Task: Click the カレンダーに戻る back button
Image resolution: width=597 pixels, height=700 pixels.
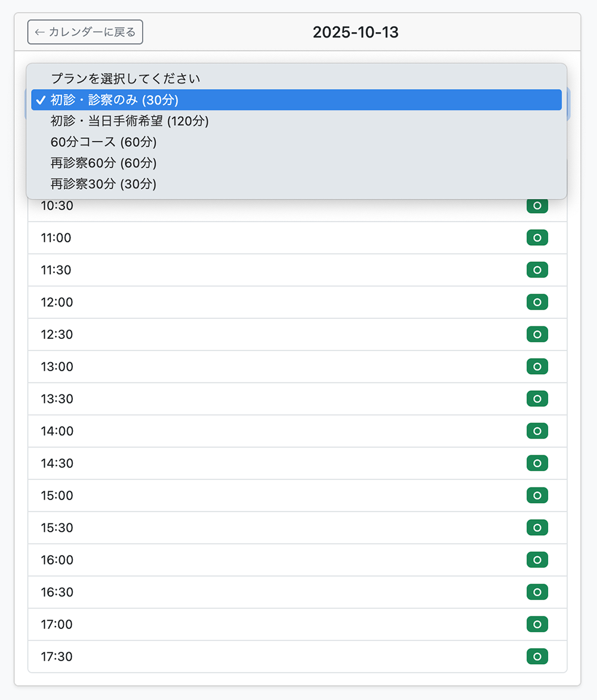Action: [85, 32]
